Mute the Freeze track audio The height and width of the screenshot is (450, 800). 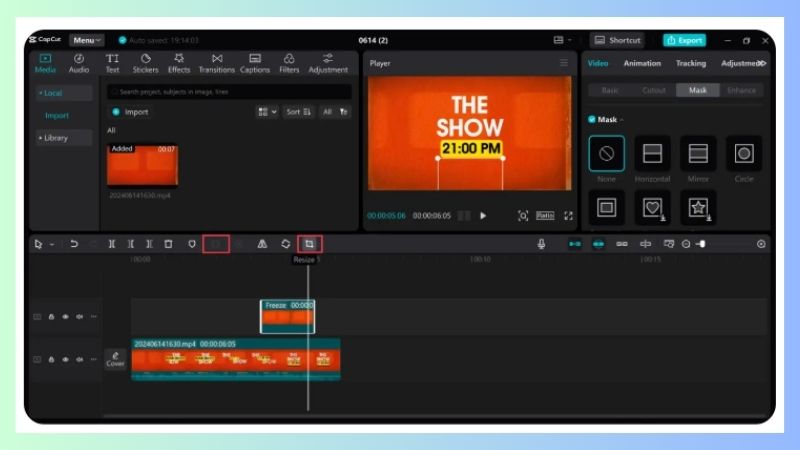pyautogui.click(x=80, y=317)
